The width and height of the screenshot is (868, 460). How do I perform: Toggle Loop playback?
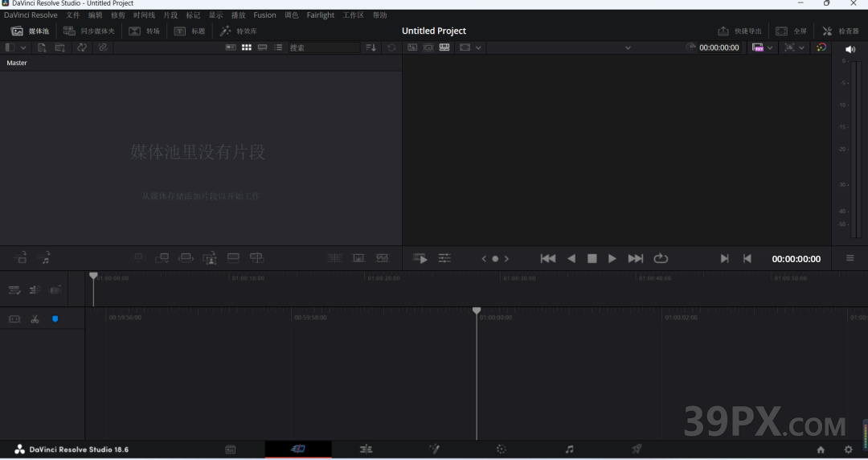click(x=661, y=259)
